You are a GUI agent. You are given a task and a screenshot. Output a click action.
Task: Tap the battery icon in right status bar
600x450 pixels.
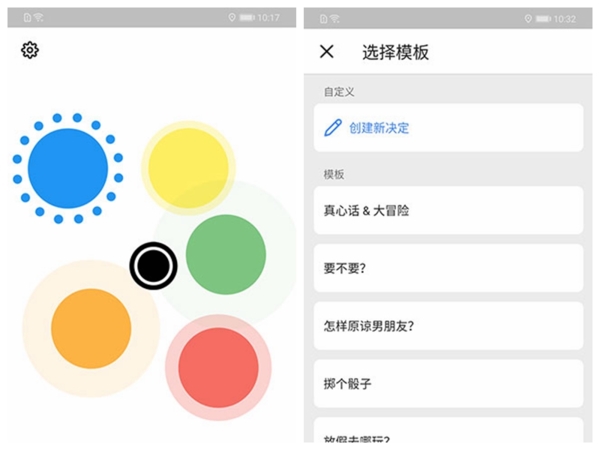tap(543, 19)
